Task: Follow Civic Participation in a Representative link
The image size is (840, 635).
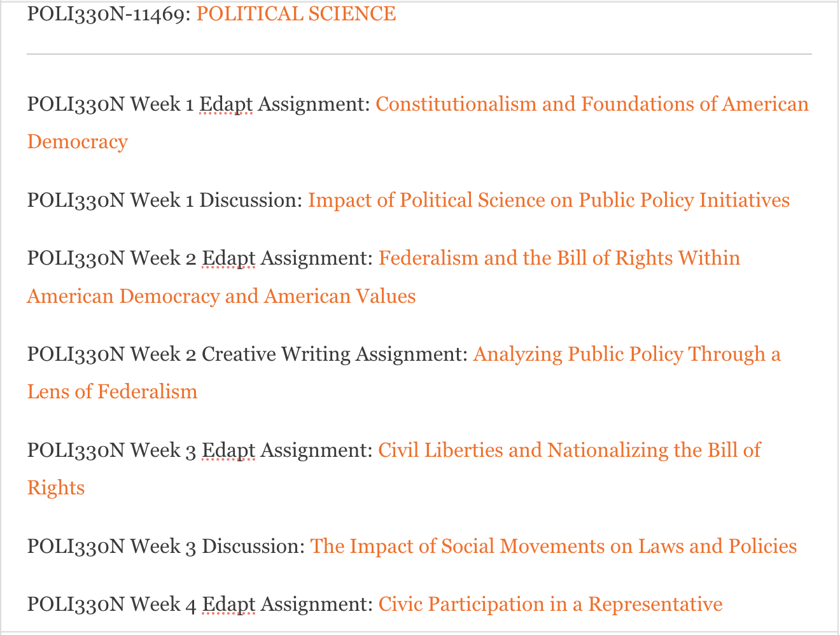Action: pyautogui.click(x=550, y=604)
